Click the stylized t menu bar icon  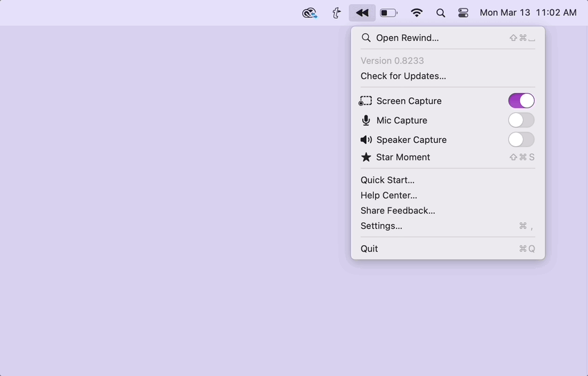(336, 13)
